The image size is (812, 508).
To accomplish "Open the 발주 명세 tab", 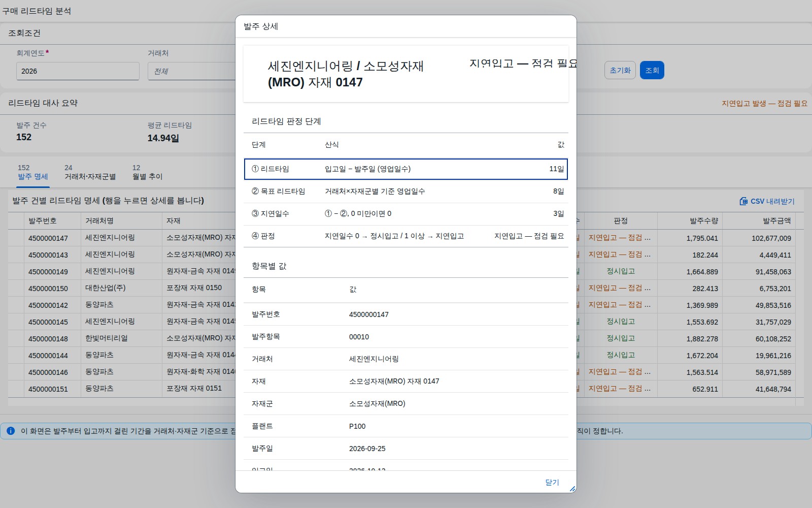I will click(x=33, y=172).
